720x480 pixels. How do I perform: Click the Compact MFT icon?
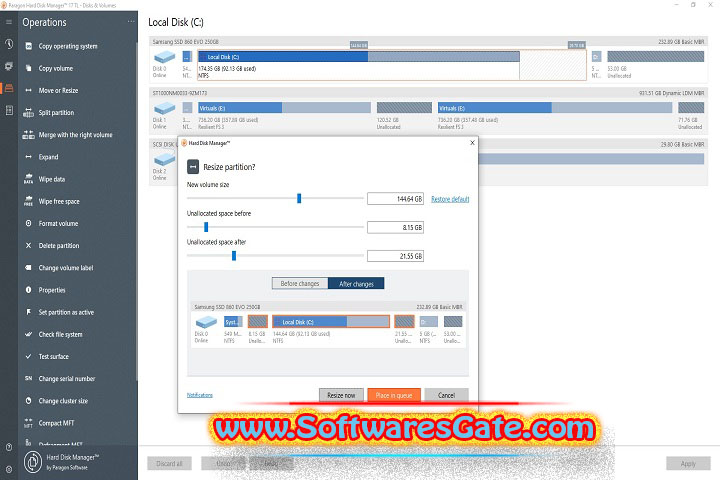coord(28,423)
